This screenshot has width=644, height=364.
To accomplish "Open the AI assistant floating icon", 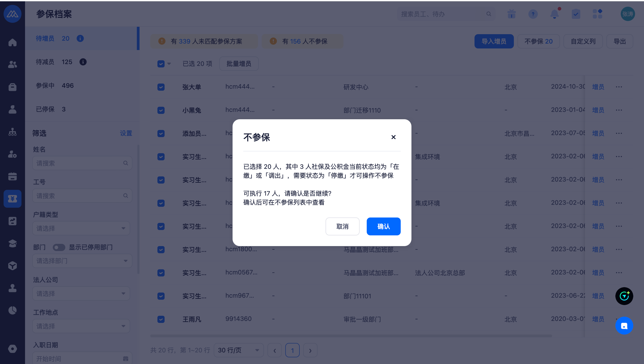I will (624, 296).
